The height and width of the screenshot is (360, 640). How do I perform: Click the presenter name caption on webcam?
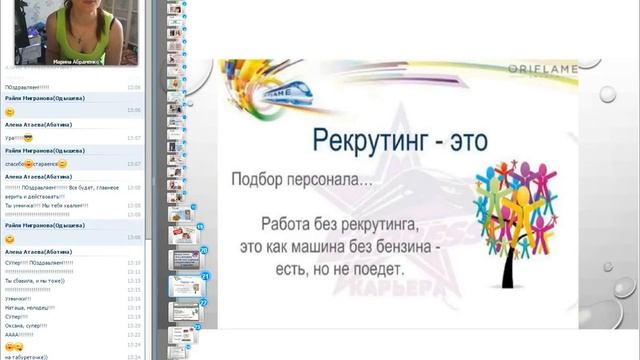76,62
